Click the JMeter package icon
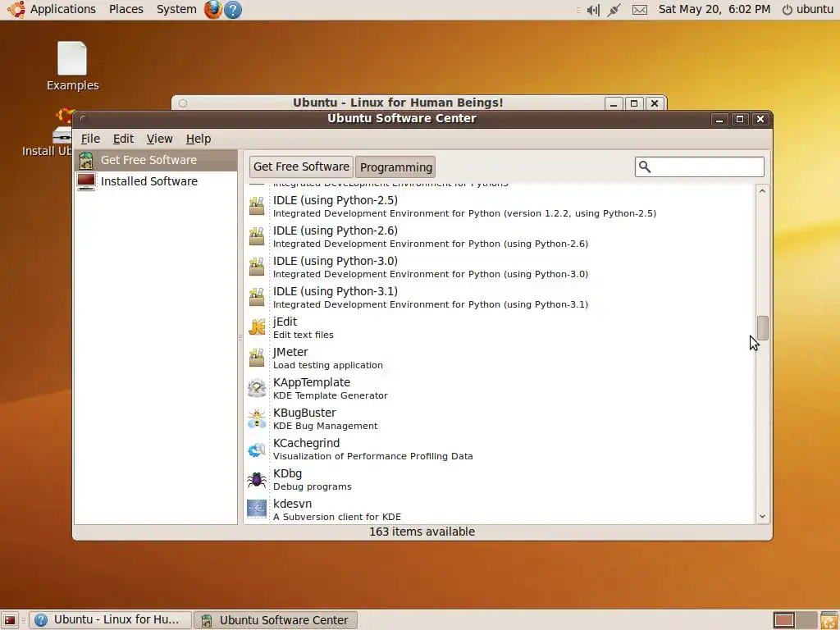 [257, 358]
